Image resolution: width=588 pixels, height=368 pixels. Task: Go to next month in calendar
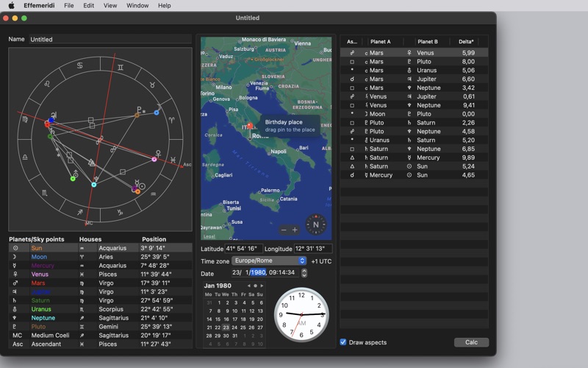[262, 286]
